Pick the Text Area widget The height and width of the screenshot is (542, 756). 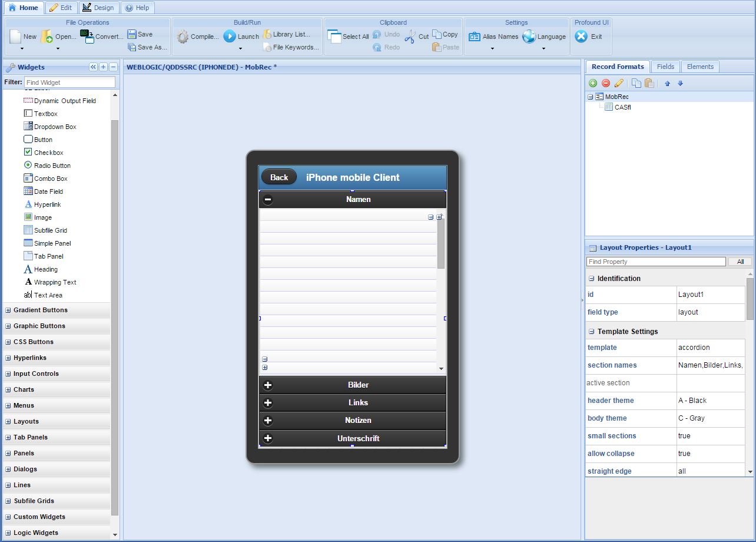43,295
